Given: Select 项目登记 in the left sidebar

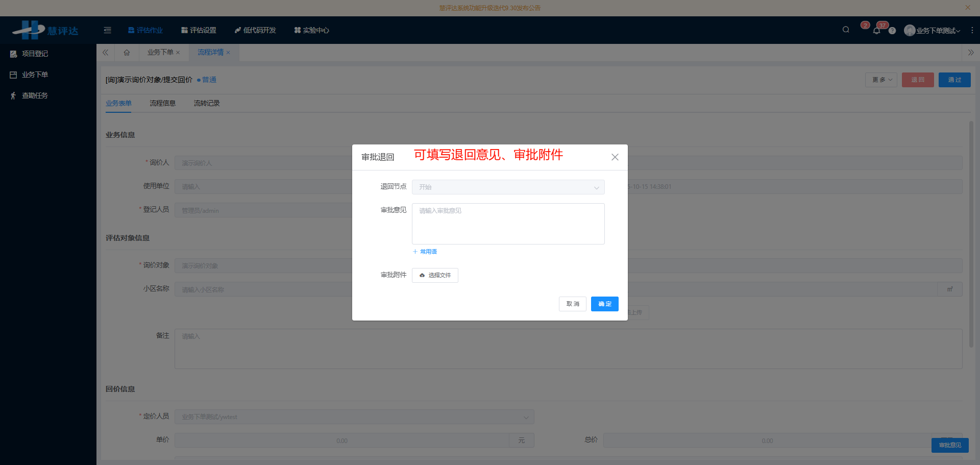Looking at the screenshot, I should (35, 54).
